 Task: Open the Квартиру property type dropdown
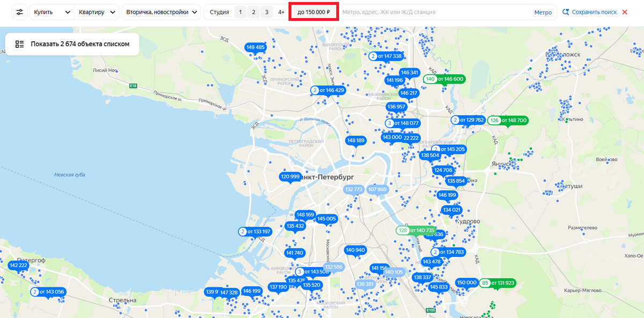point(97,12)
